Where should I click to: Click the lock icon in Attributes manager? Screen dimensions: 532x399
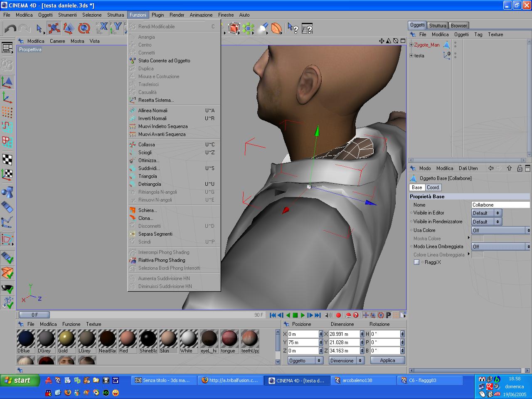pyautogui.click(x=520, y=168)
